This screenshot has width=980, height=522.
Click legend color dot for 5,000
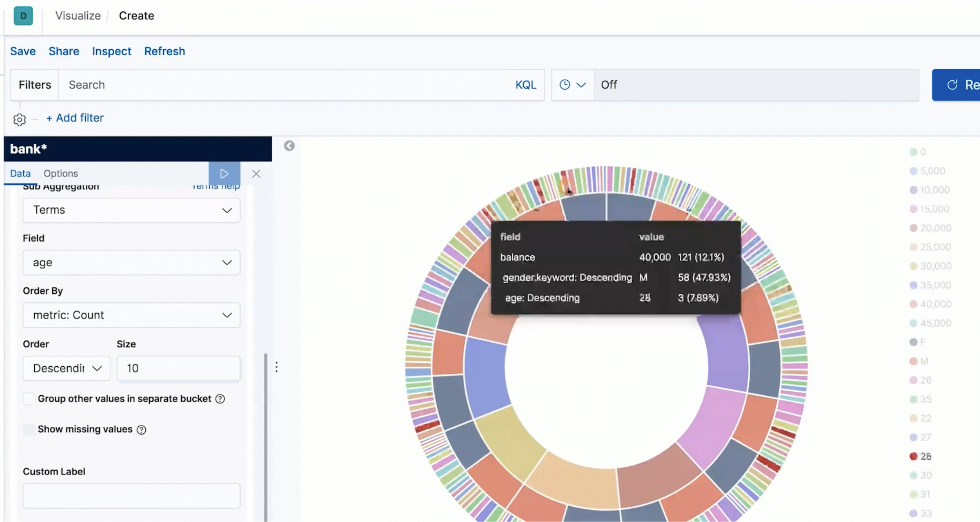[913, 171]
